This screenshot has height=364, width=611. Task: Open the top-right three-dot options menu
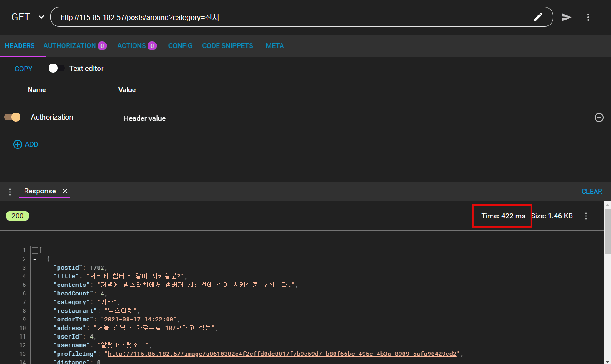click(588, 17)
